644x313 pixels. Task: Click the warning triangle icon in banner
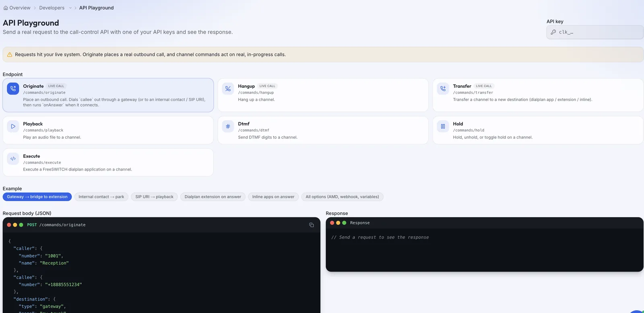(x=10, y=55)
